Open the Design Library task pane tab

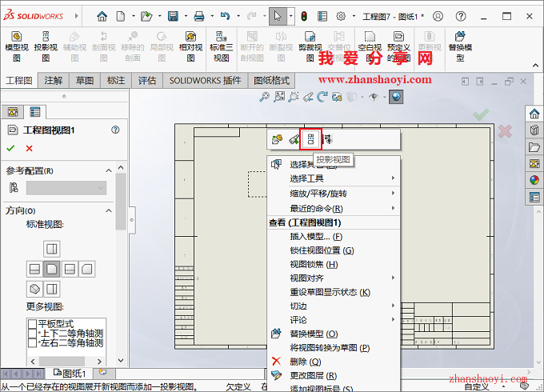534,130
